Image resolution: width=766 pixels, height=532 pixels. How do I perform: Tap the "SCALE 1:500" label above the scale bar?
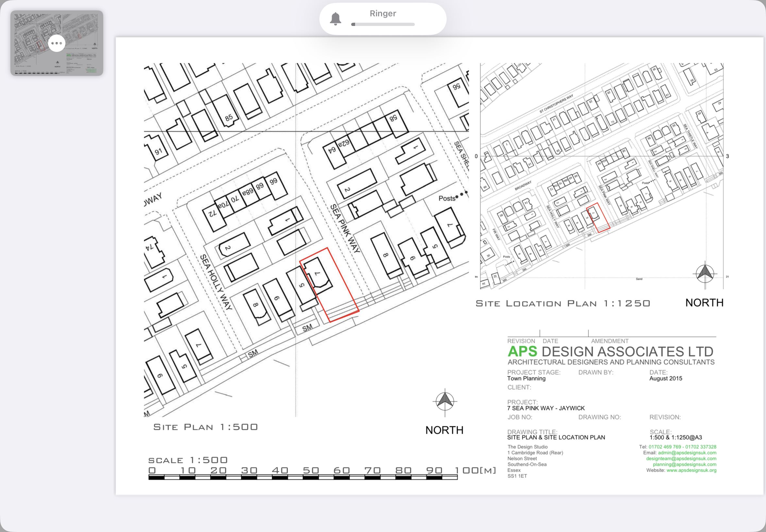(x=188, y=460)
